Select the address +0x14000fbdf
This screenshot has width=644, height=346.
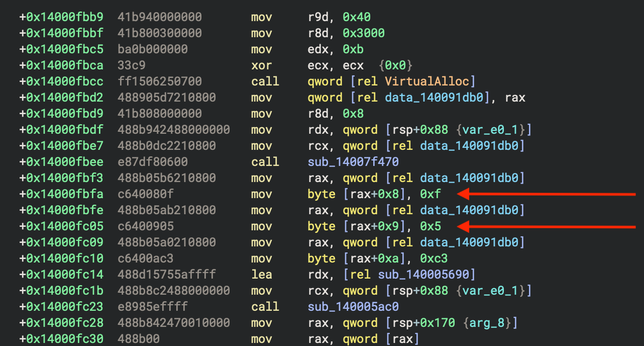tap(61, 130)
